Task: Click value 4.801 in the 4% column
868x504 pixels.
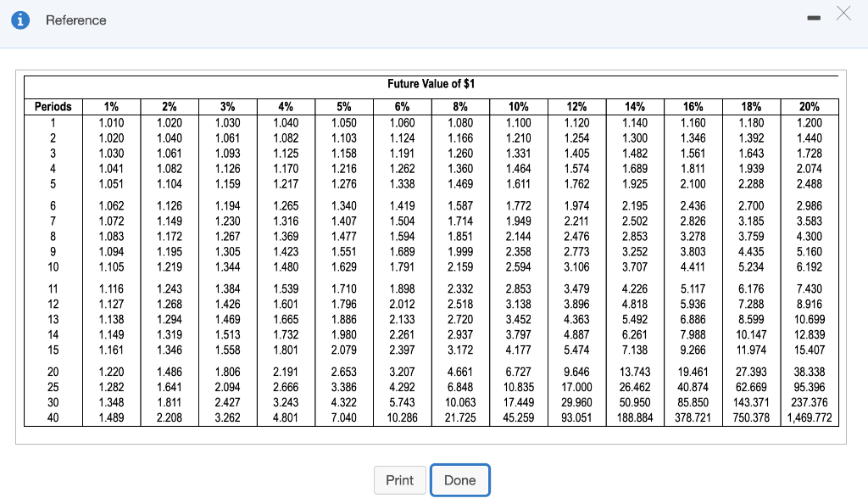Action: 286,417
